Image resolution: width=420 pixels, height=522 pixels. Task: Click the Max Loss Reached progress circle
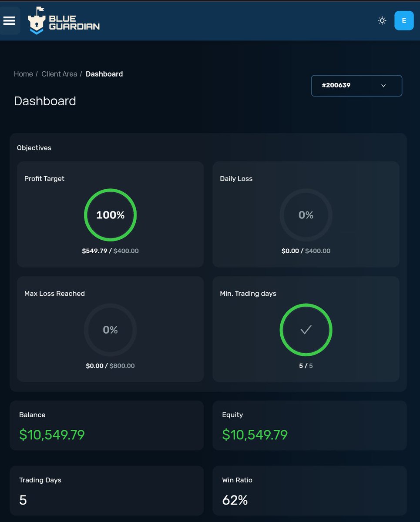tap(110, 330)
